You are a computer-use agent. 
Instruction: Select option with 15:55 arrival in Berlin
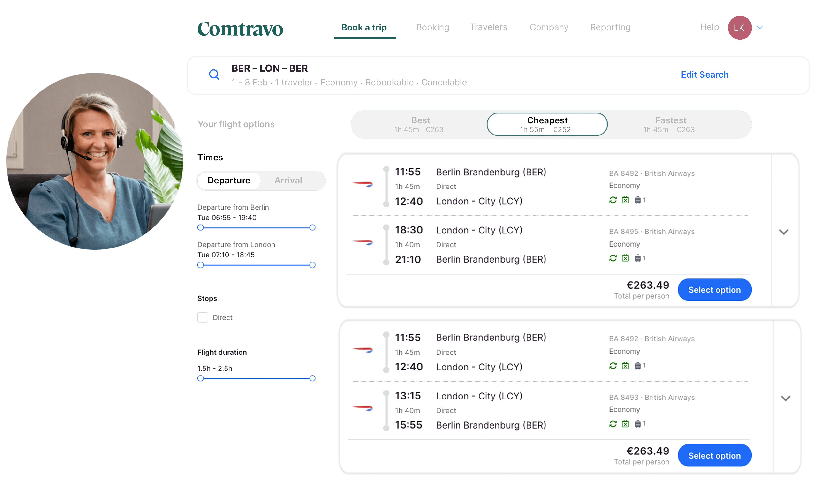[714, 455]
